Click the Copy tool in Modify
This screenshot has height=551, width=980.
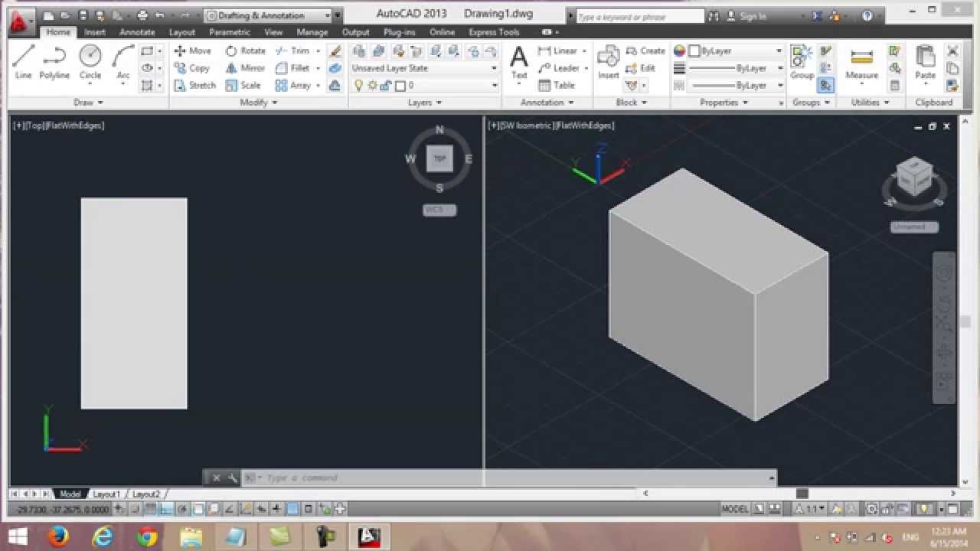pos(191,68)
